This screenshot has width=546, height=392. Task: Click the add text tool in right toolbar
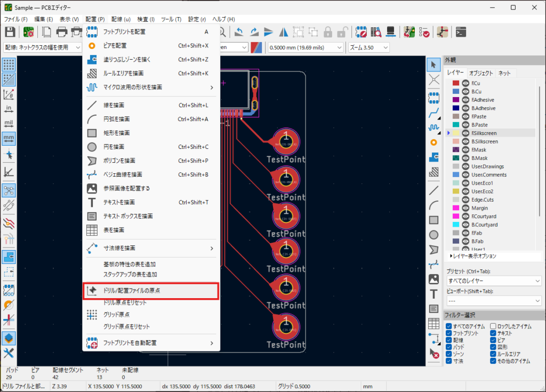coord(434,294)
